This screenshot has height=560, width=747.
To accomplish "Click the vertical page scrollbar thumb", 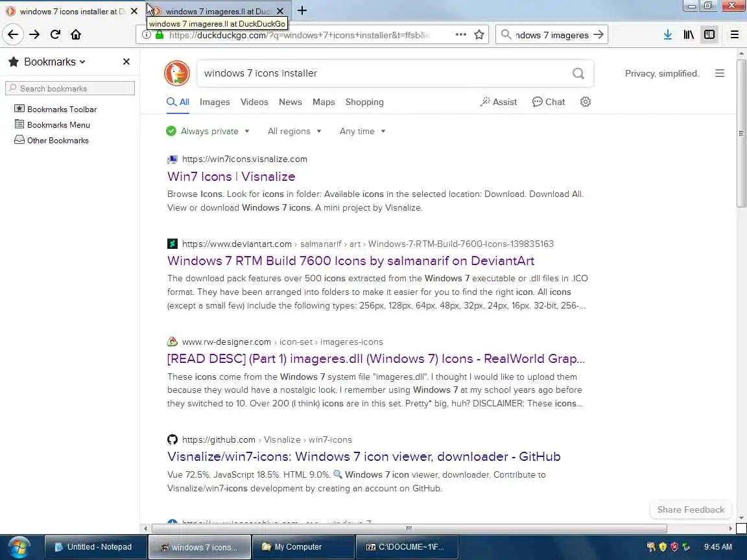I will coord(741,134).
